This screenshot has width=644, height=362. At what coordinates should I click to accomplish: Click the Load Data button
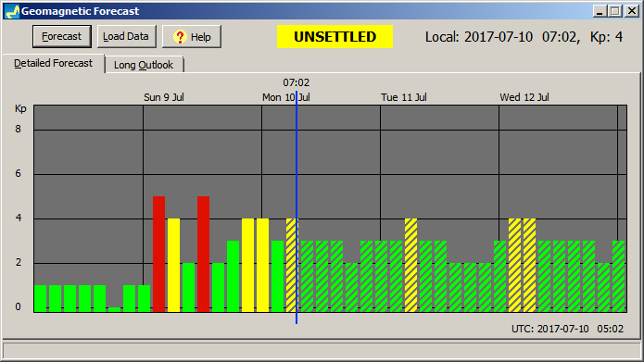coord(127,36)
